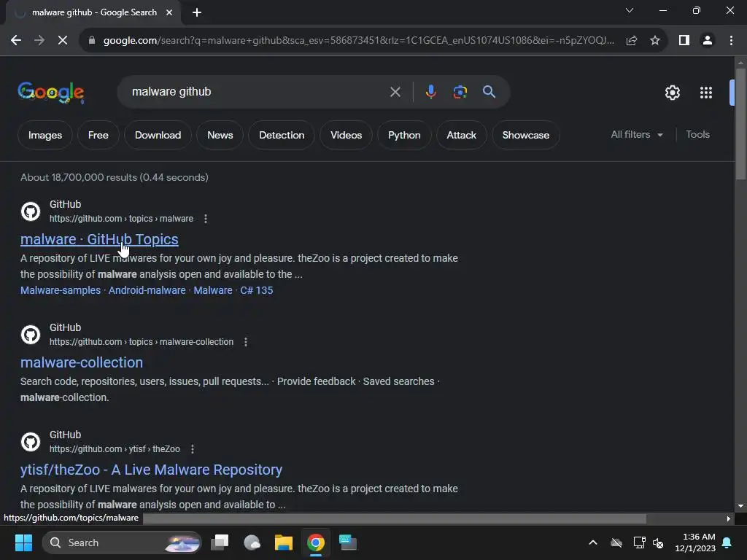Click the Windows taskbar Search box

click(122, 542)
